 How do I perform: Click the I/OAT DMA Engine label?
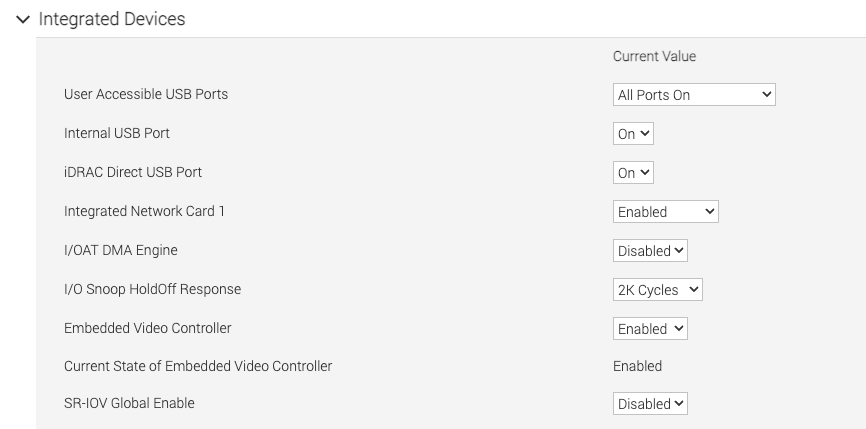121,251
